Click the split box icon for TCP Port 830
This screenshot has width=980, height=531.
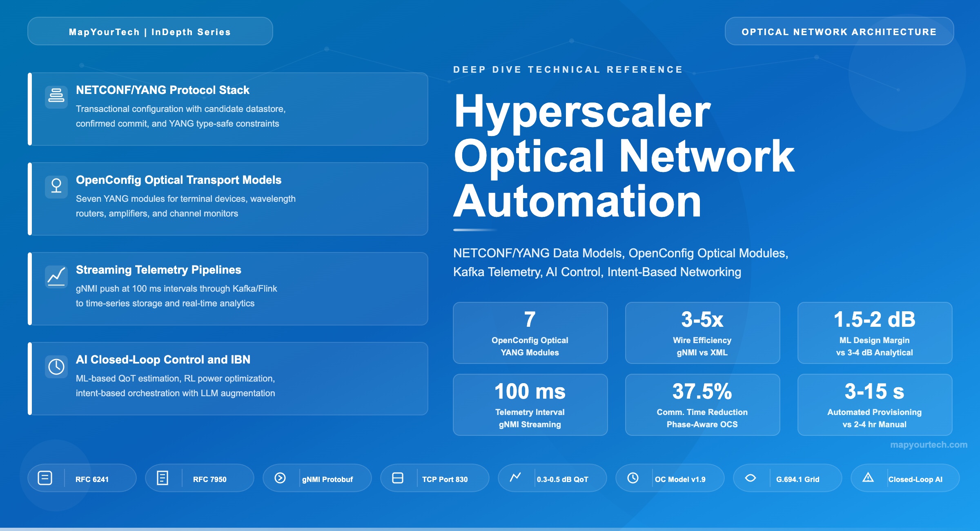point(398,478)
